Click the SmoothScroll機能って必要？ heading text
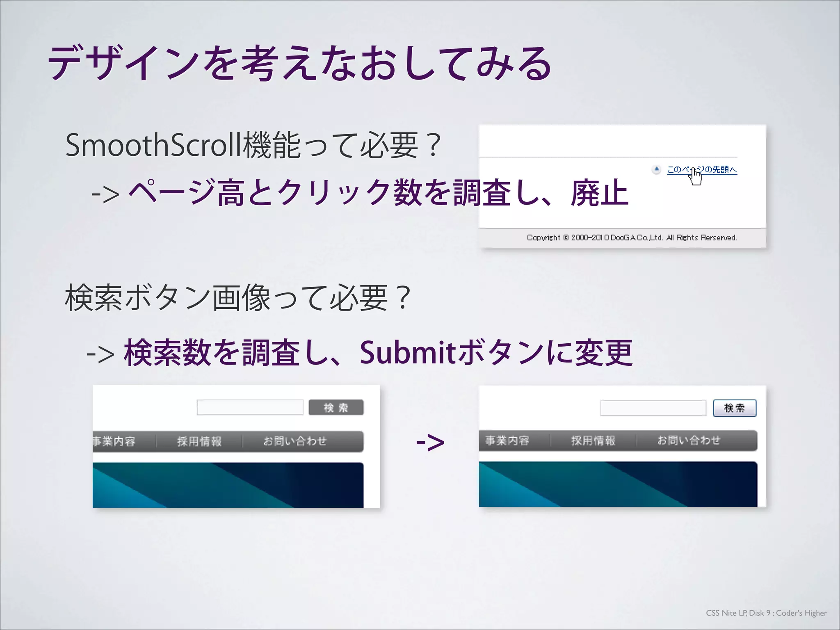Screen dimensions: 840x630 (x=253, y=145)
